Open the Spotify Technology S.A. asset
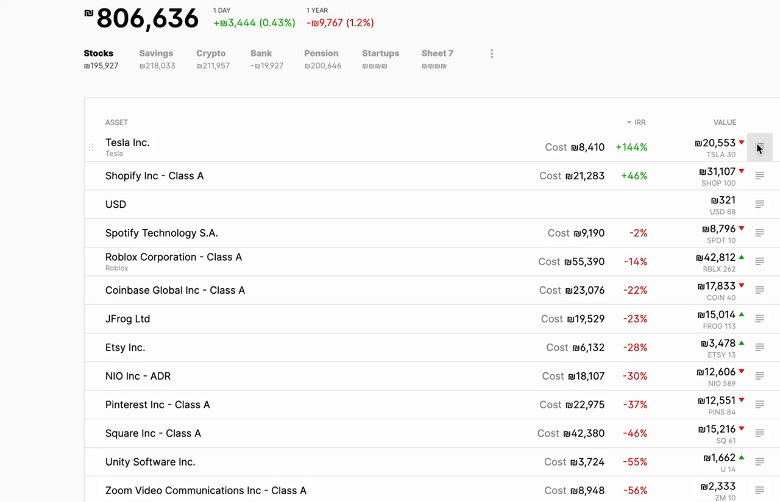This screenshot has width=780, height=502. pyautogui.click(x=162, y=233)
